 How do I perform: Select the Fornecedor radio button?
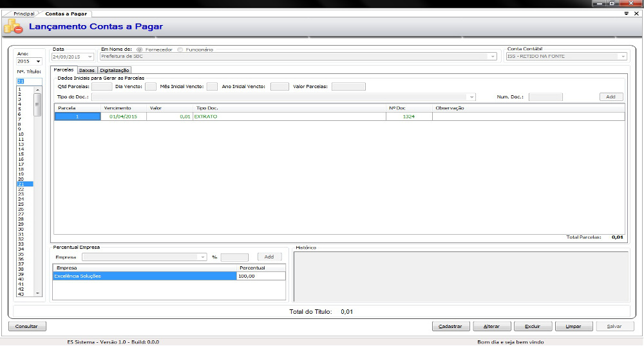pyautogui.click(x=140, y=50)
